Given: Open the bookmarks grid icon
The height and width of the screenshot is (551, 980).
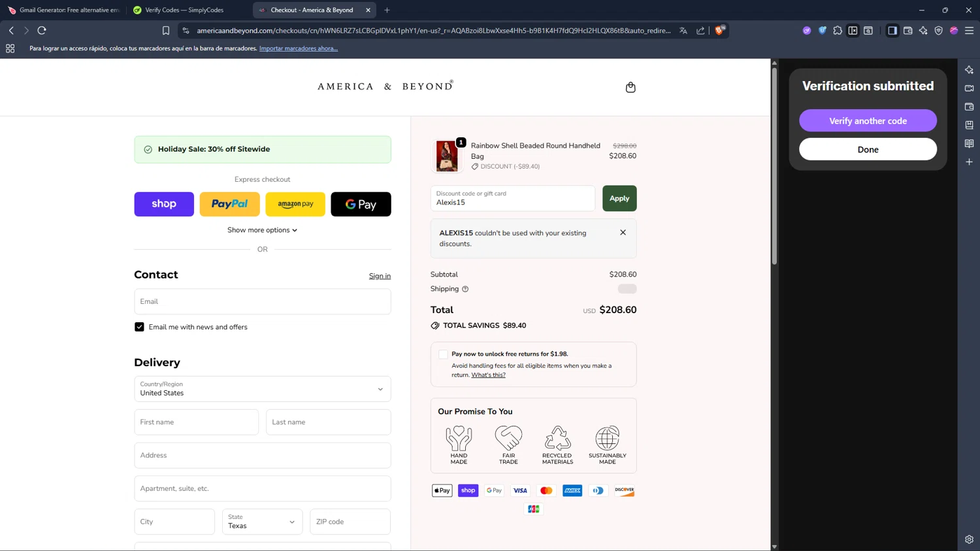Looking at the screenshot, I should [10, 48].
